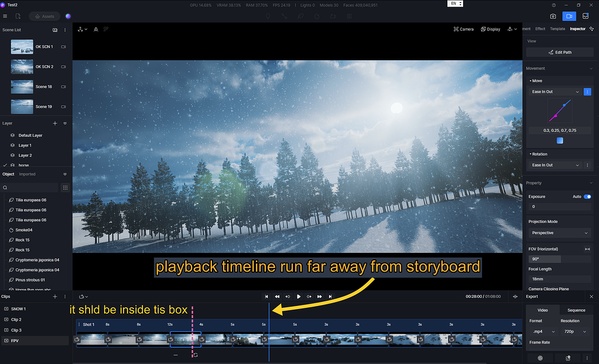Click the search magnifier in the Object panel
This screenshot has height=364, width=599.
coord(5,187)
